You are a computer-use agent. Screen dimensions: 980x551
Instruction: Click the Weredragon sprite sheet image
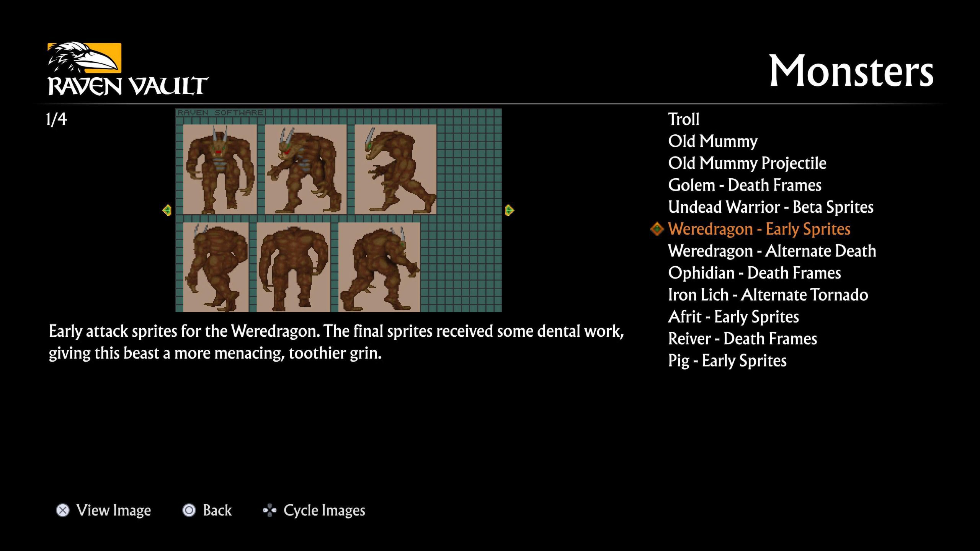click(x=338, y=210)
